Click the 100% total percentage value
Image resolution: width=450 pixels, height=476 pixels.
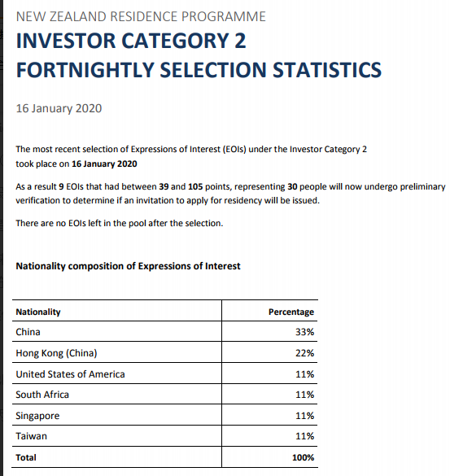click(303, 457)
